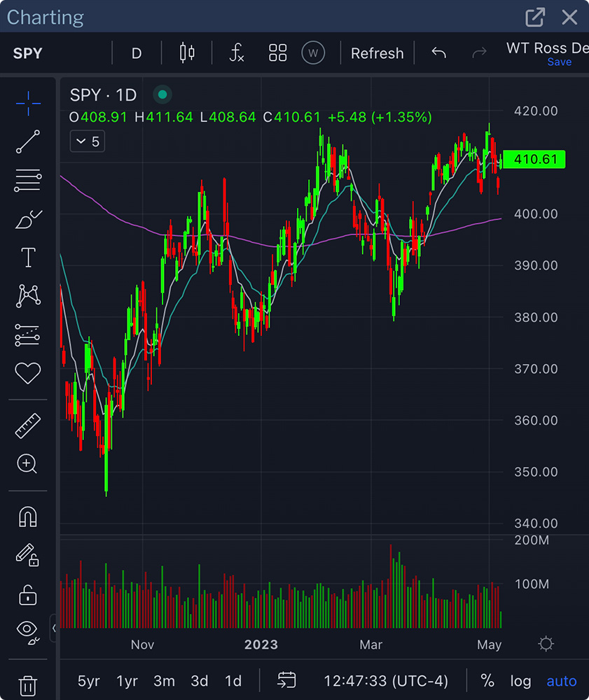The height and width of the screenshot is (700, 589).
Task: Click the Save layout link
Action: pyautogui.click(x=560, y=62)
